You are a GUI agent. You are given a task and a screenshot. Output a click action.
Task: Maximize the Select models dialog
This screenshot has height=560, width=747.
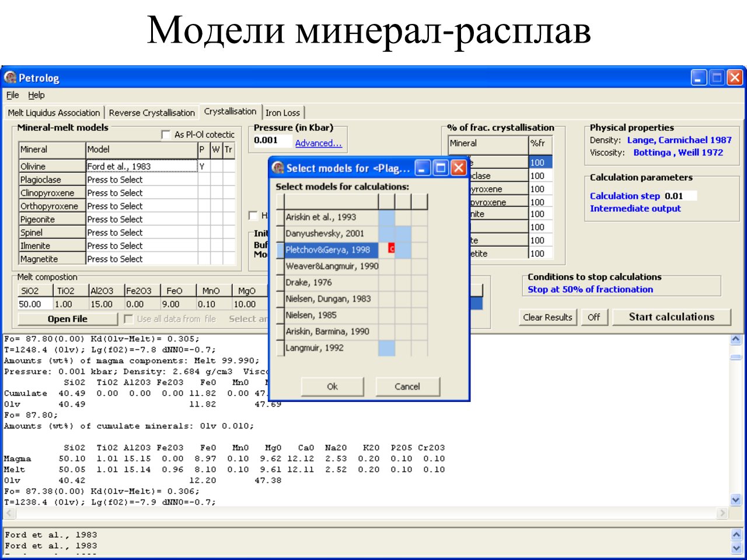pyautogui.click(x=441, y=168)
